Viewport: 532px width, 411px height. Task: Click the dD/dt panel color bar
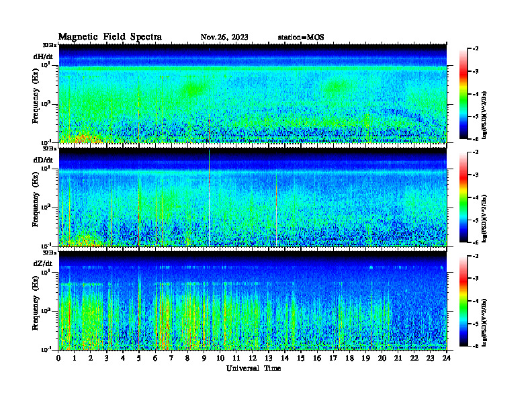pyautogui.click(x=463, y=197)
